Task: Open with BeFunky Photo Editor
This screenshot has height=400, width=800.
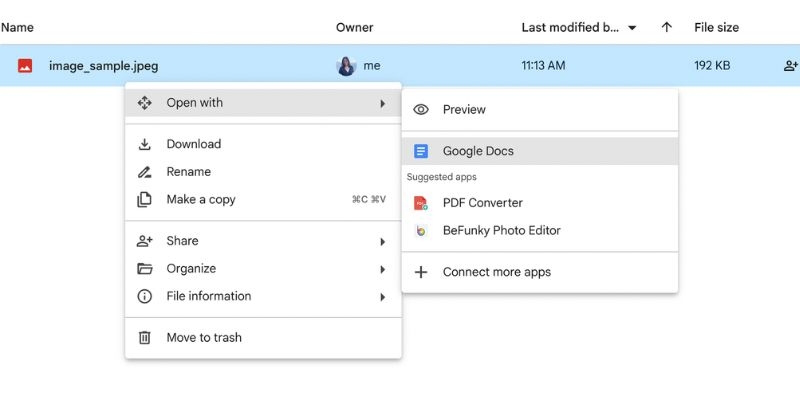Action: coord(540,231)
